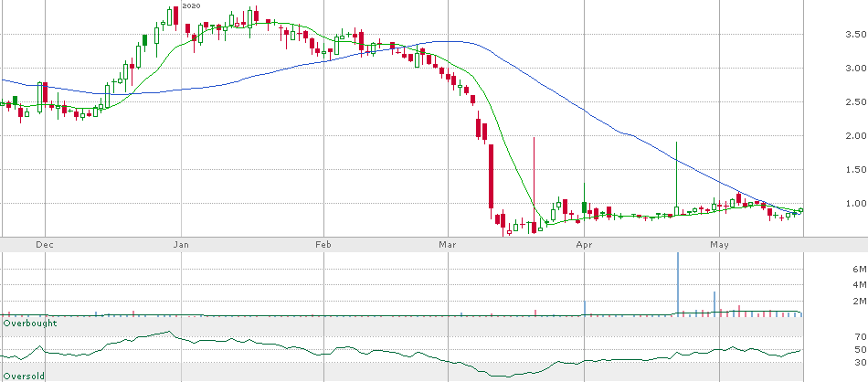This screenshot has height=382, width=868.
Task: Click the 2020 year marker above January
Action: [191, 5]
